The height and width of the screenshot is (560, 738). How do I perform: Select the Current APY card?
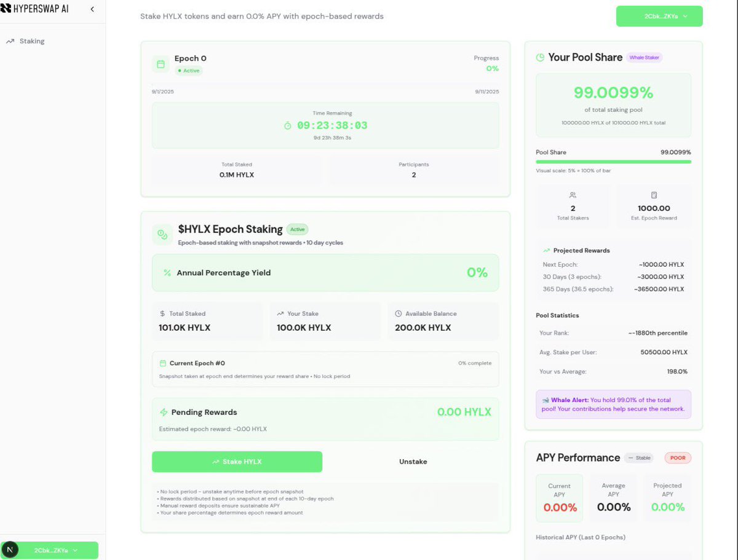[x=560, y=498]
